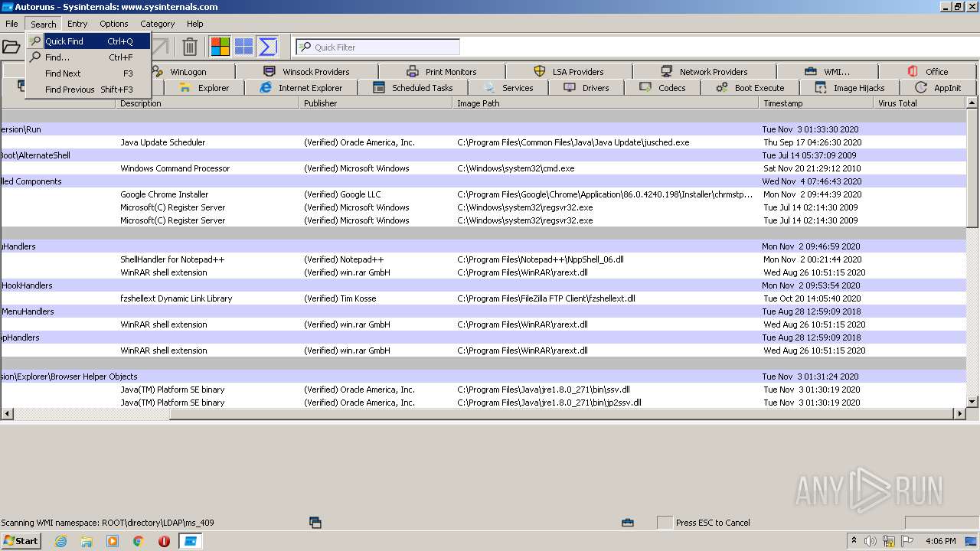This screenshot has height=551, width=980.
Task: Delete entry with the trash can icon
Action: pos(190,47)
